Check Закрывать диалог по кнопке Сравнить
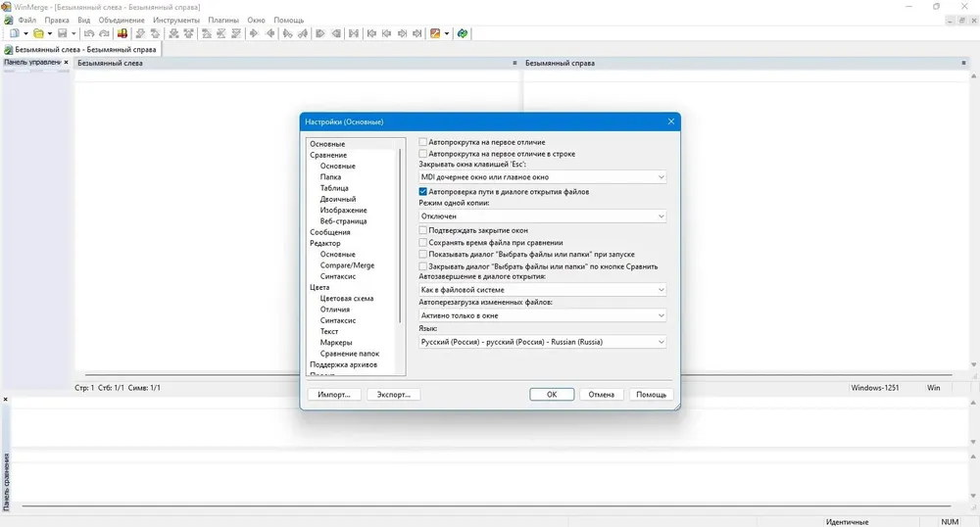 point(423,266)
